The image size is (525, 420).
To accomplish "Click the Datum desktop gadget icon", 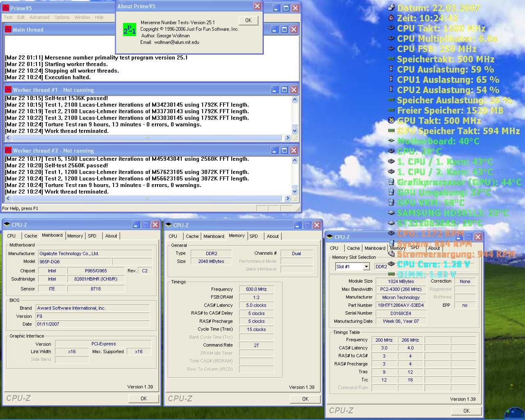I will 391,7.
